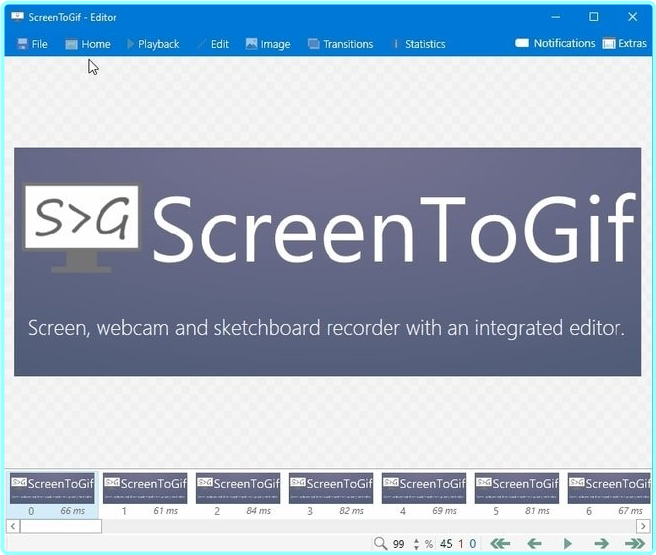Play the animation preview
The height and width of the screenshot is (555, 656).
click(x=568, y=543)
